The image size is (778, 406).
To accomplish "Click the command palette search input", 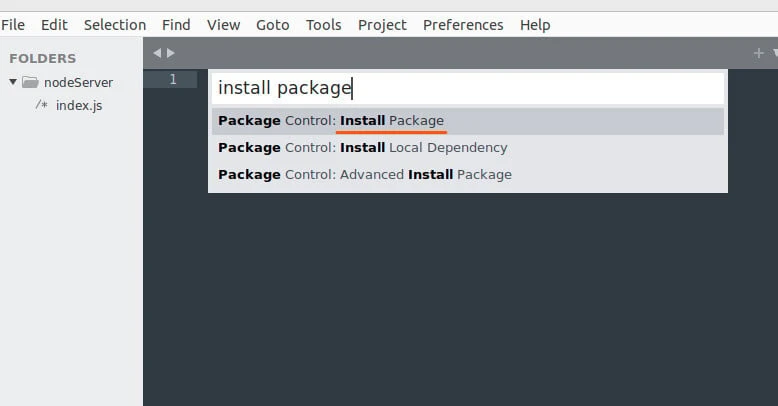I will pos(467,88).
